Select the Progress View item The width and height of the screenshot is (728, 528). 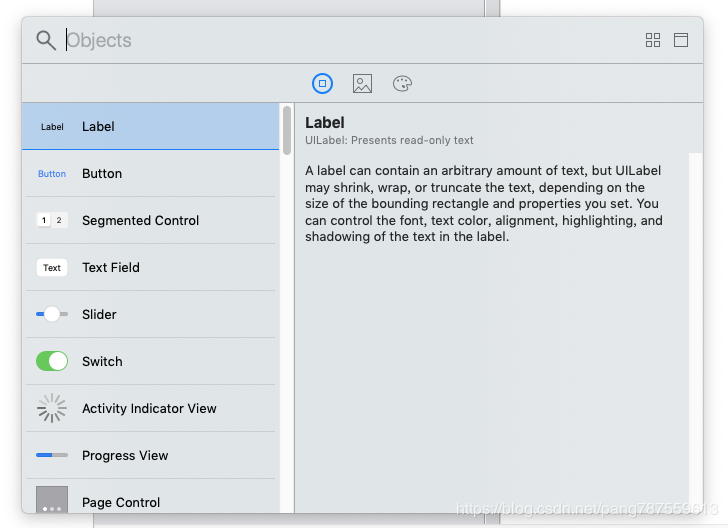click(x=150, y=456)
